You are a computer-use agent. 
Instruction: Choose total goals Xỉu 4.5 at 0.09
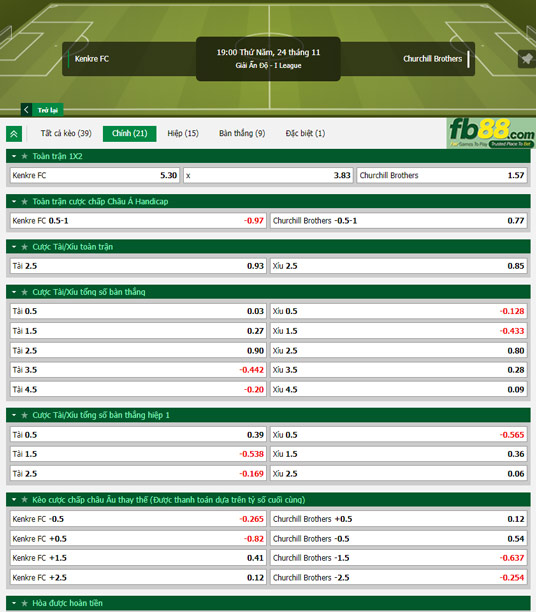[x=399, y=389]
